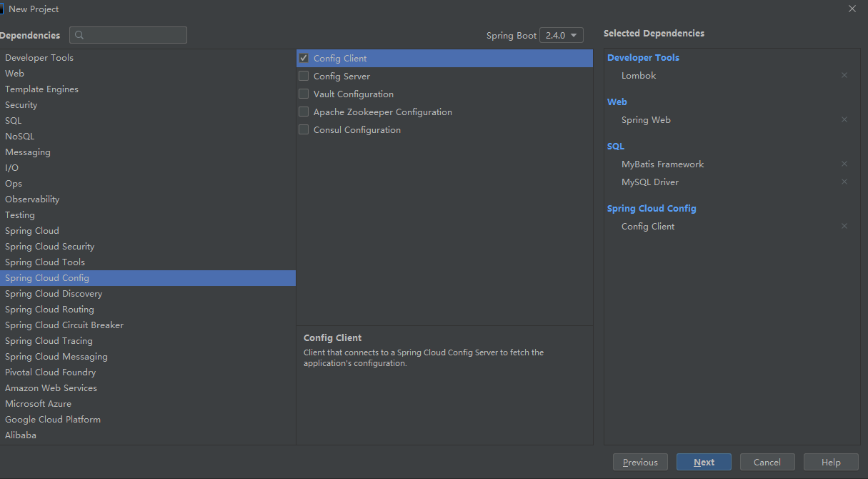Image resolution: width=868 pixels, height=479 pixels.
Task: Enable the Config Server checkbox
Action: tap(304, 76)
